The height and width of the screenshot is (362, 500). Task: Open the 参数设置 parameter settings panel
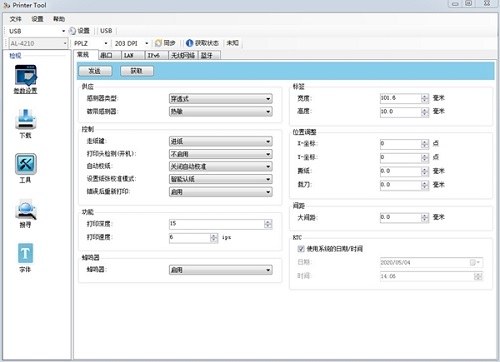[x=25, y=79]
